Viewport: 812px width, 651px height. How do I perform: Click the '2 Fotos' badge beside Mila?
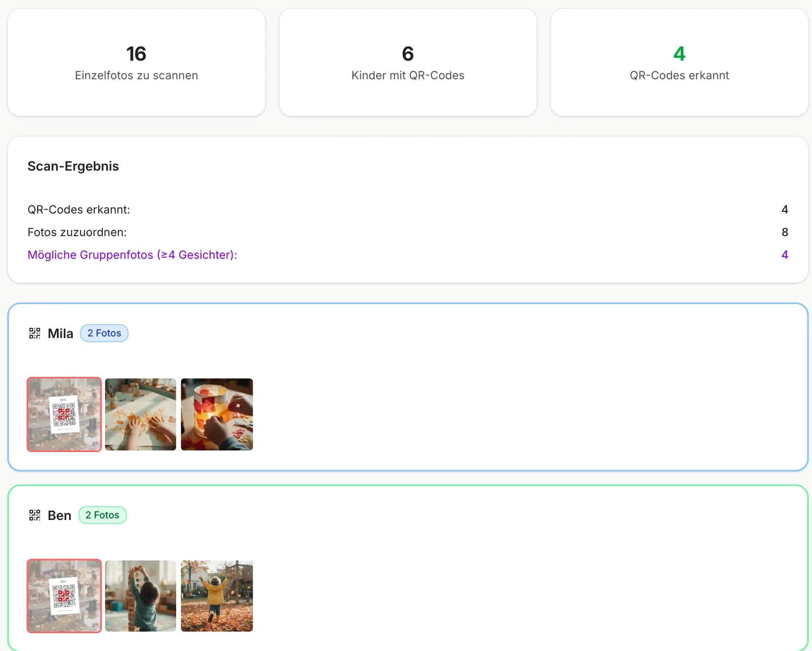[104, 333]
